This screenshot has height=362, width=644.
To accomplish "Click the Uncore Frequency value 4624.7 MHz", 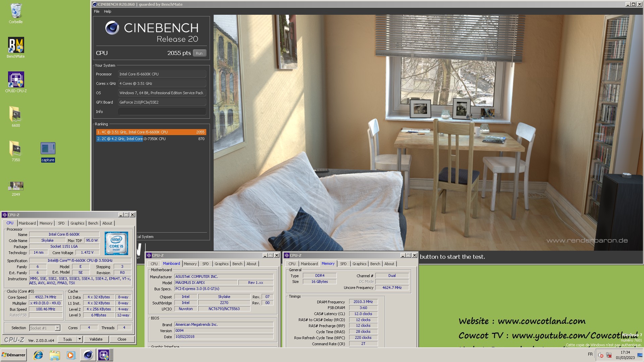I will [392, 288].
